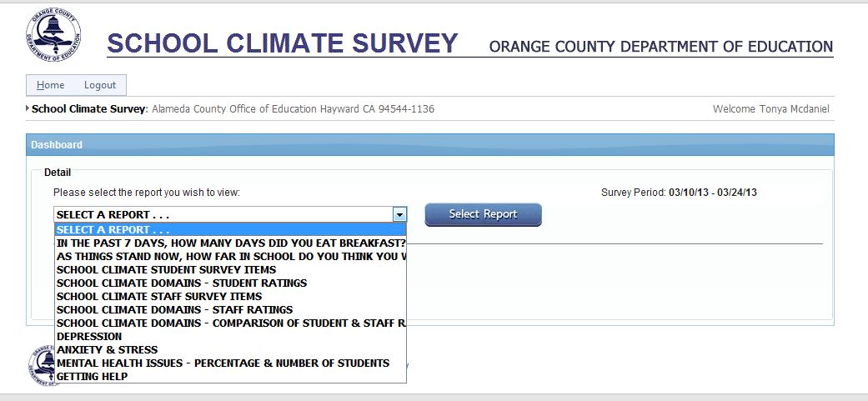
Task: Pick the 'how far in school' report option
Action: pos(230,256)
